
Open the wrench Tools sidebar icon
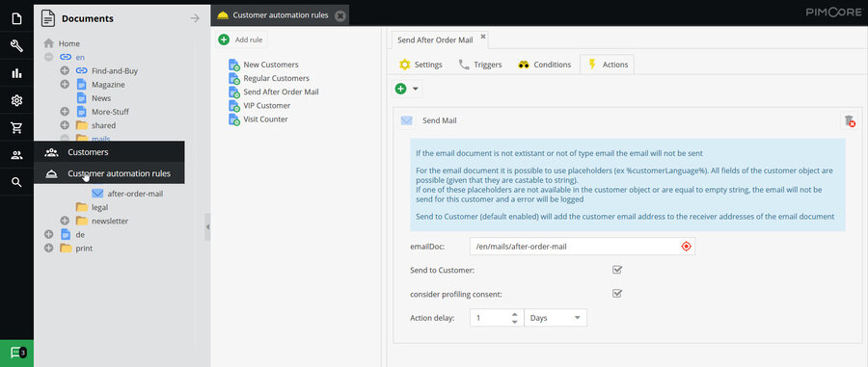tap(16, 46)
